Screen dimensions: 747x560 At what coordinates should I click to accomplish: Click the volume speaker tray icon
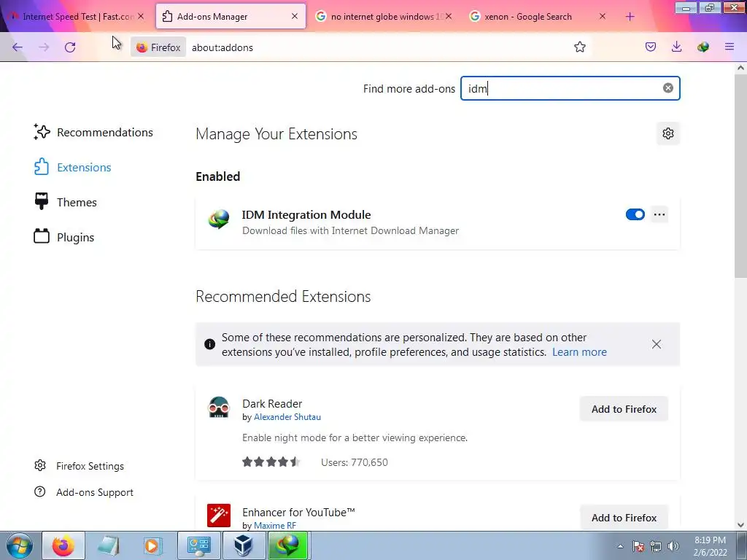(x=673, y=546)
